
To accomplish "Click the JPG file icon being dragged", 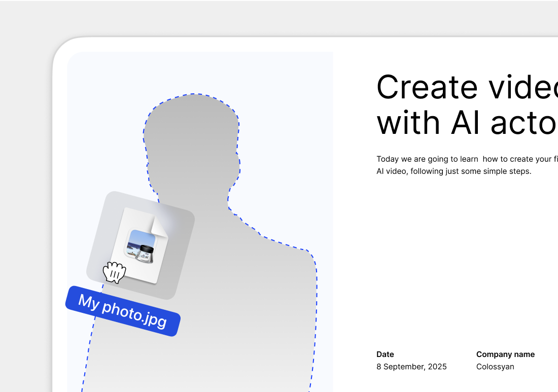I will pos(140,245).
